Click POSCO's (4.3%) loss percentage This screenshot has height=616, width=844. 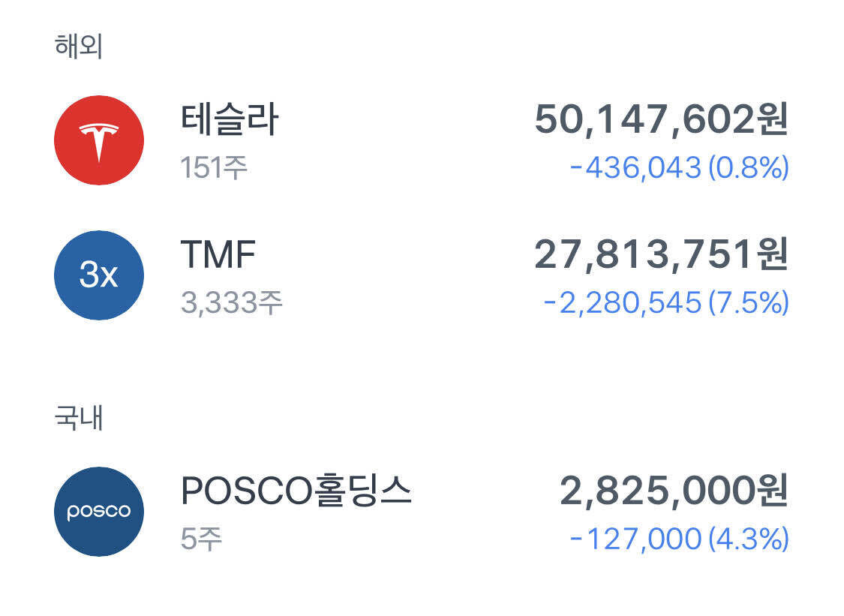[749, 539]
